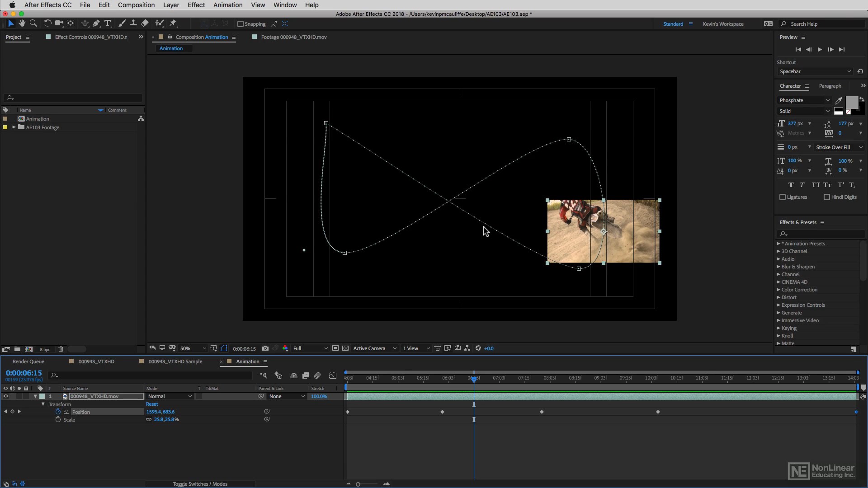Open the Composition menu
Screen dimensions: 868x488
[136, 5]
